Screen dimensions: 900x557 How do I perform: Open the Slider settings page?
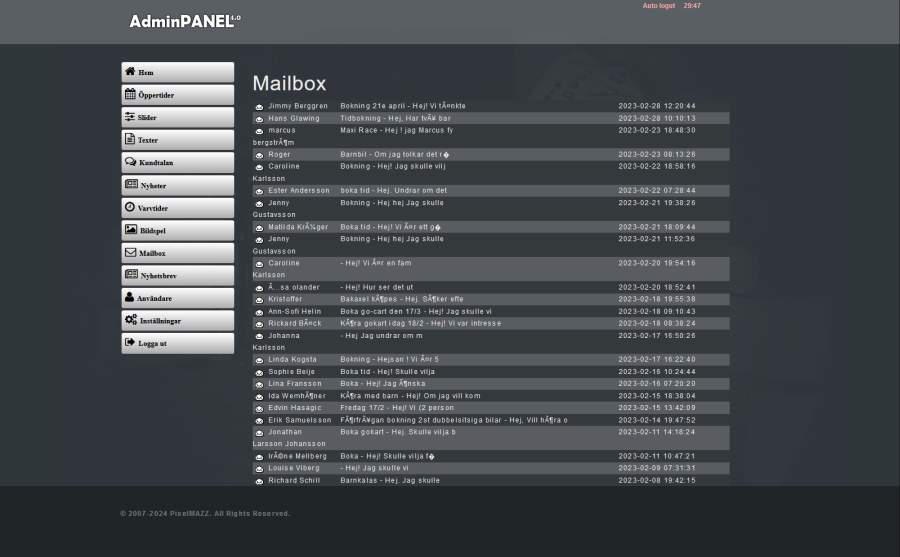(x=177, y=118)
